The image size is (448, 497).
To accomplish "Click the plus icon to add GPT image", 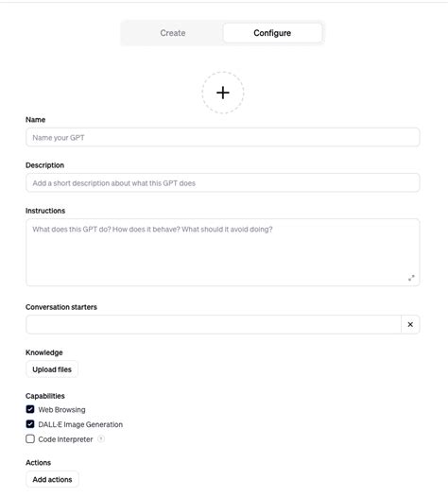I will 223,93.
